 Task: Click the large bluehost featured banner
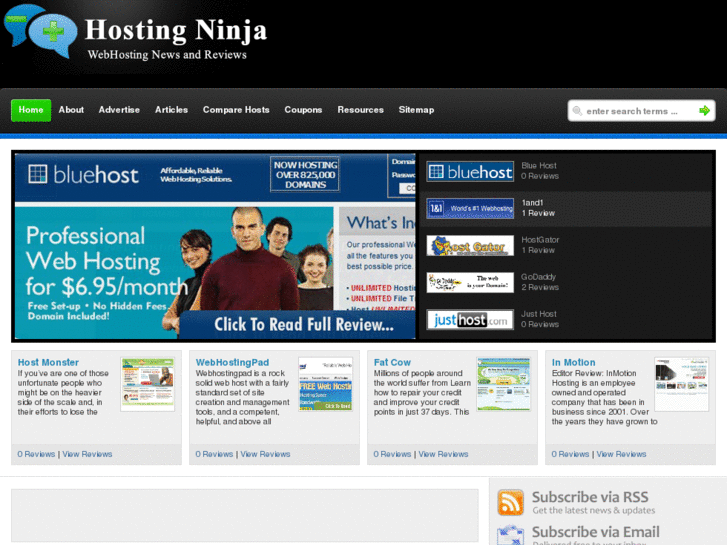tap(215, 246)
